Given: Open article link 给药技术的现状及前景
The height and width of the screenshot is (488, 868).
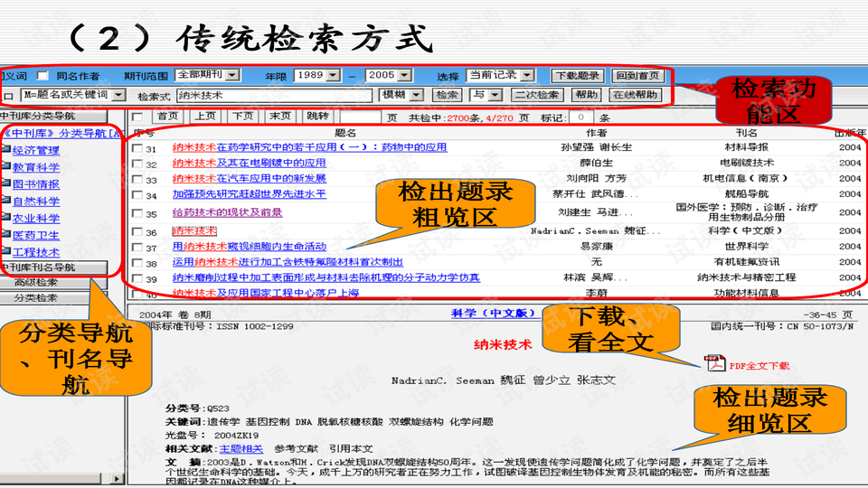Looking at the screenshot, I should tap(227, 213).
